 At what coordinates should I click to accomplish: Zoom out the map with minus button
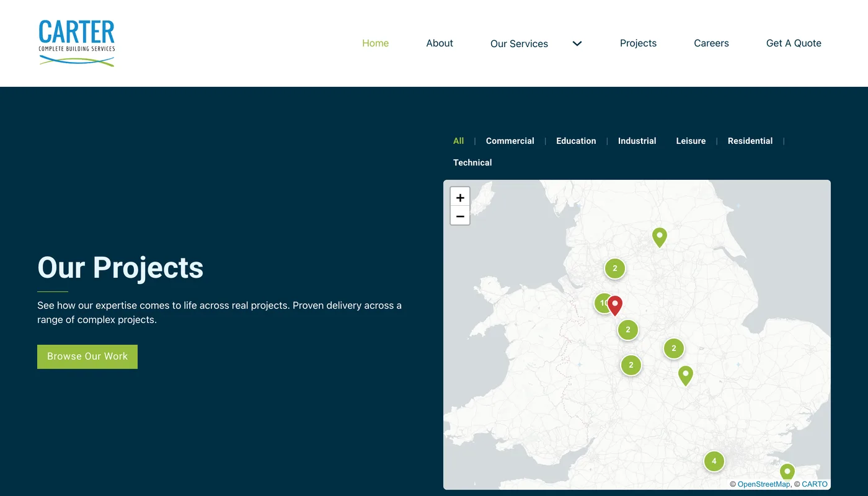coord(460,216)
